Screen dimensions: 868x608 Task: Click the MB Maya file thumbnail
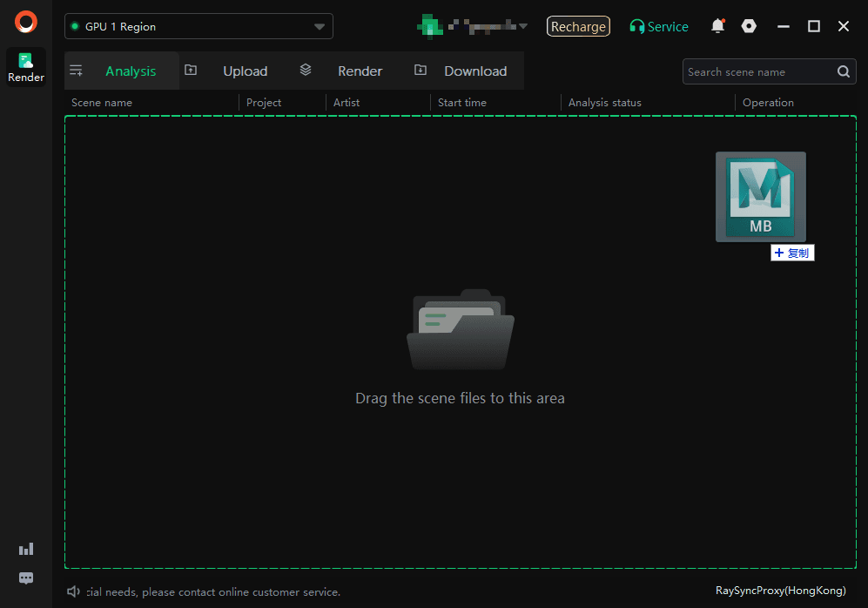coord(760,197)
